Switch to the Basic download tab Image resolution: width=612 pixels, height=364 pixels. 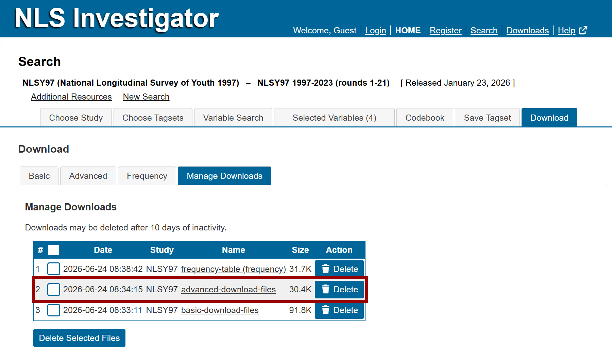pyautogui.click(x=39, y=176)
